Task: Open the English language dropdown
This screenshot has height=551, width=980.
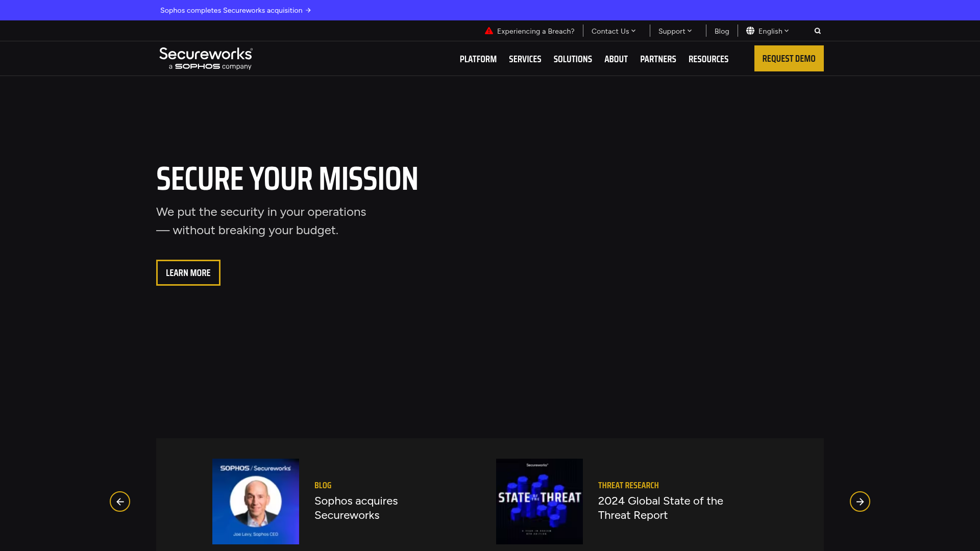Action: pyautogui.click(x=770, y=31)
